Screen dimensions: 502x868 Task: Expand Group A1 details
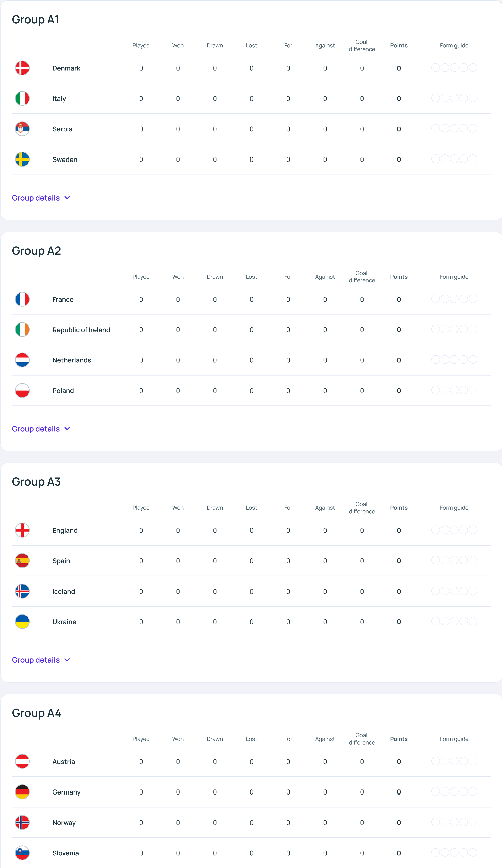pos(41,198)
